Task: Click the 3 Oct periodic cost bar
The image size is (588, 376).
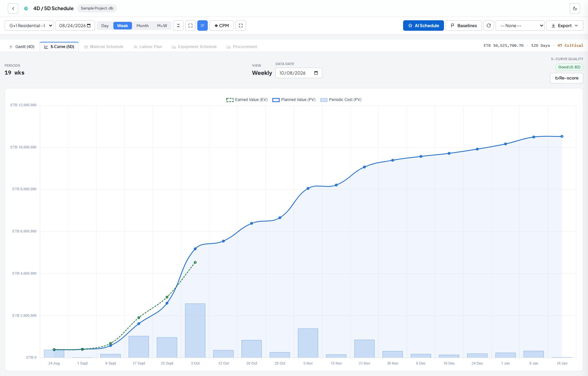Action: click(x=195, y=331)
